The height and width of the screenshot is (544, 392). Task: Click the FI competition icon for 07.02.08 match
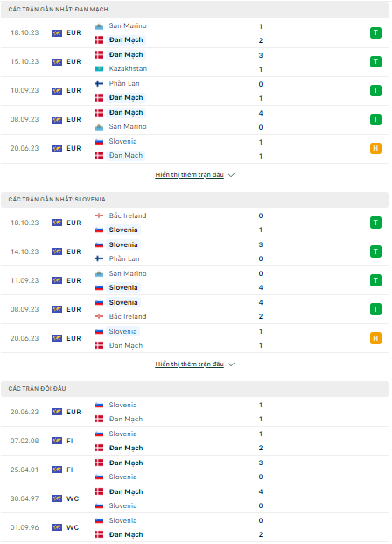pos(57,441)
